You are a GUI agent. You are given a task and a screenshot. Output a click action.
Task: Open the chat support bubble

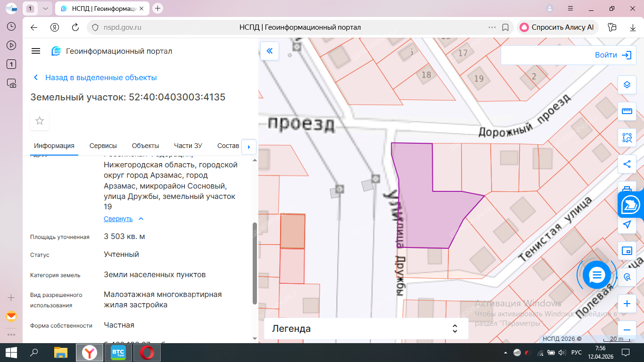[596, 275]
